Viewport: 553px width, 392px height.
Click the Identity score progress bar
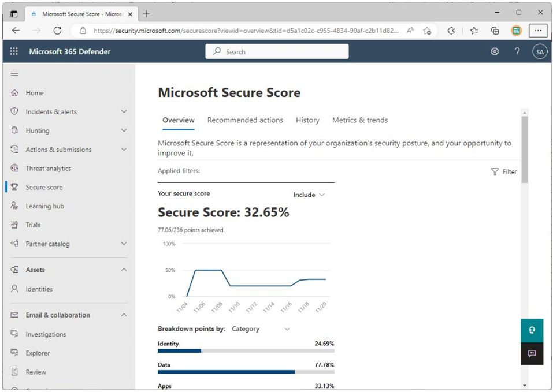point(246,351)
